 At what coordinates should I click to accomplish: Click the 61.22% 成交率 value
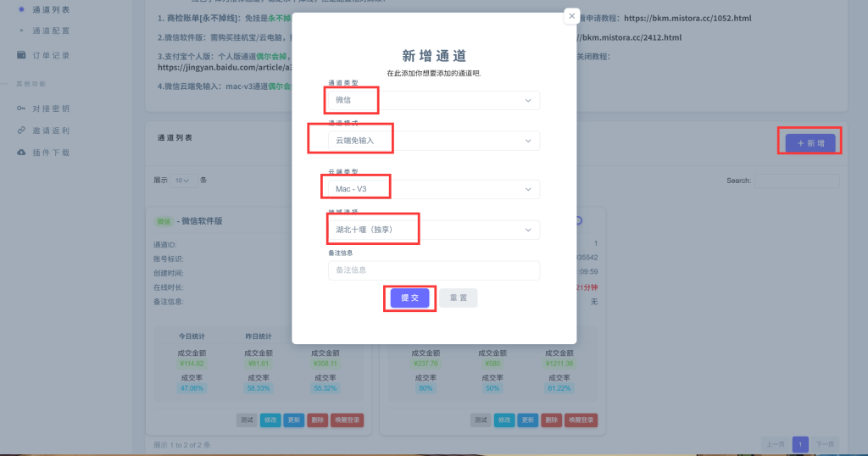[559, 388]
